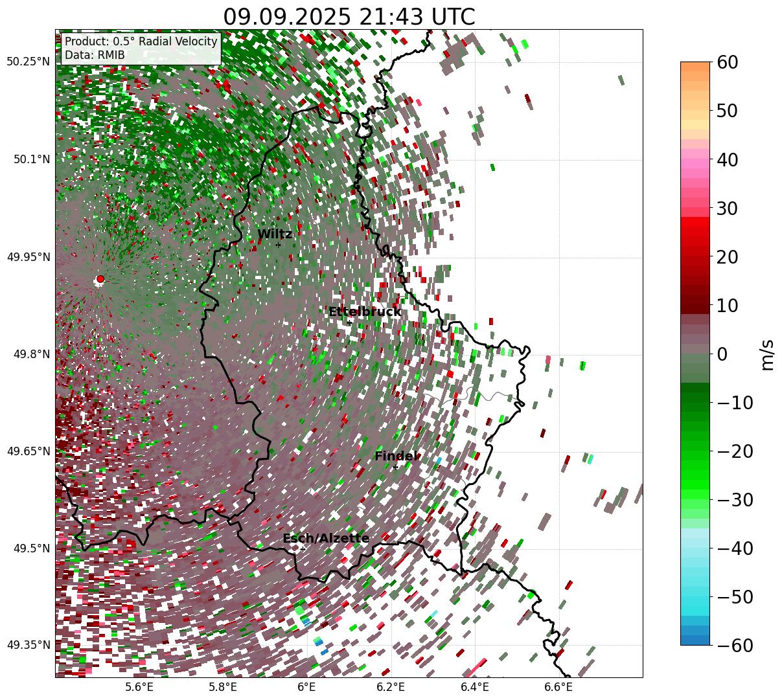Image resolution: width=782 pixels, height=700 pixels.
Task: Click the colorbar label 10
Action: click(726, 305)
